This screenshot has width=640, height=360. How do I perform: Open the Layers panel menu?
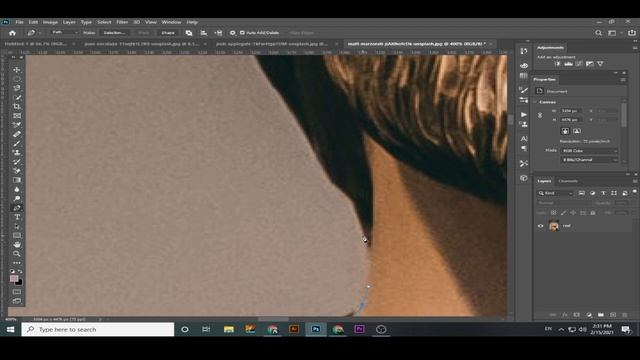coord(635,181)
